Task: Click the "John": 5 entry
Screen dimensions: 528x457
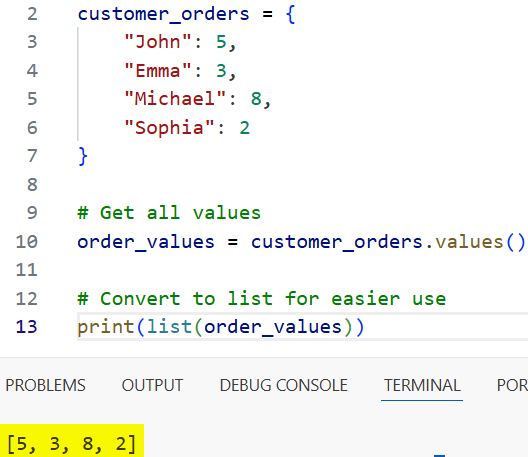Action: coord(180,42)
